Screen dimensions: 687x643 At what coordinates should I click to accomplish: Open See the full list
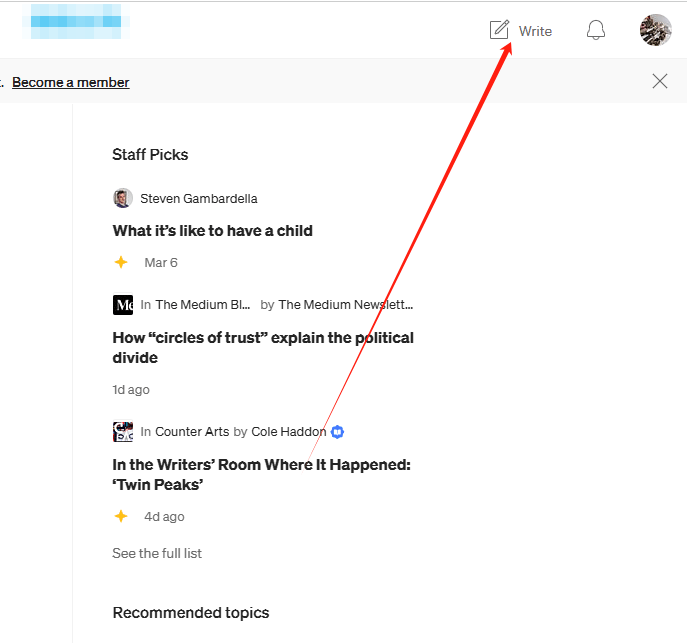tap(157, 553)
